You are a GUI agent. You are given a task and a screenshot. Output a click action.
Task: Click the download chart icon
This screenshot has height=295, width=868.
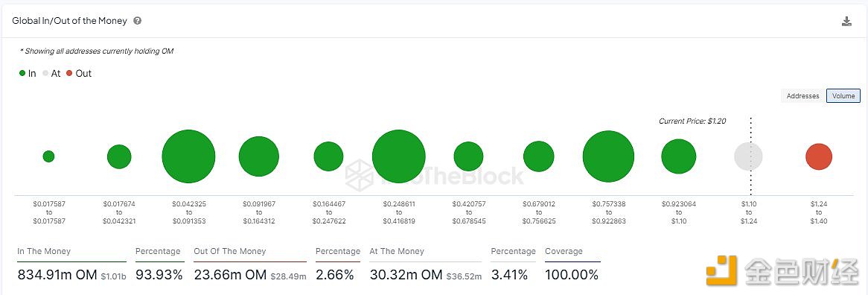(846, 22)
